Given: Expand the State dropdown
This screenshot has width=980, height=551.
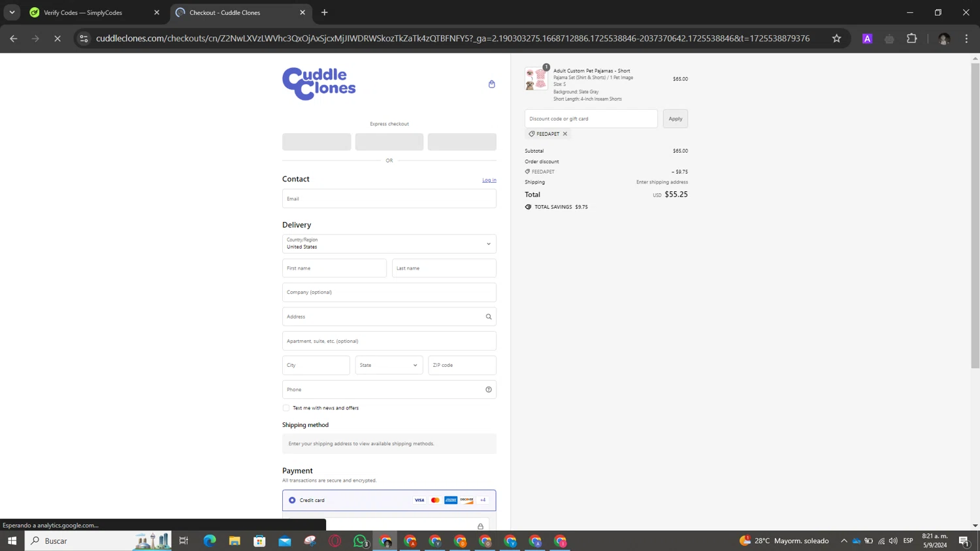Looking at the screenshot, I should click(389, 365).
